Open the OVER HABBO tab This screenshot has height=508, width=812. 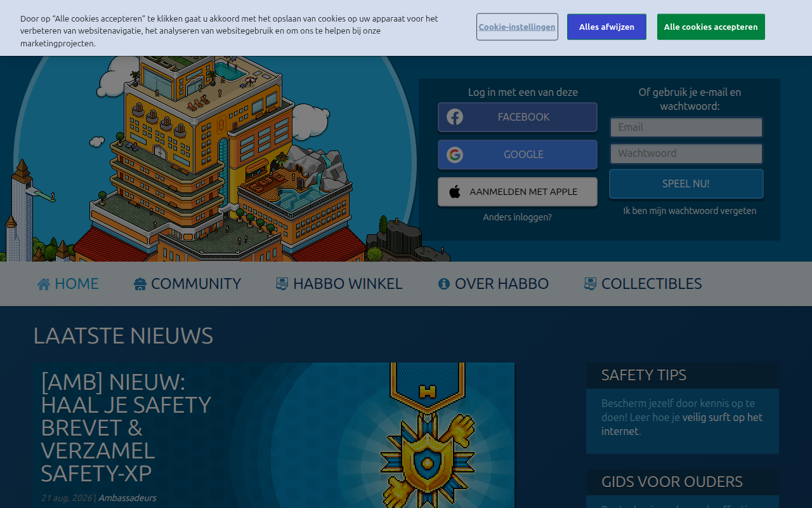click(x=494, y=284)
